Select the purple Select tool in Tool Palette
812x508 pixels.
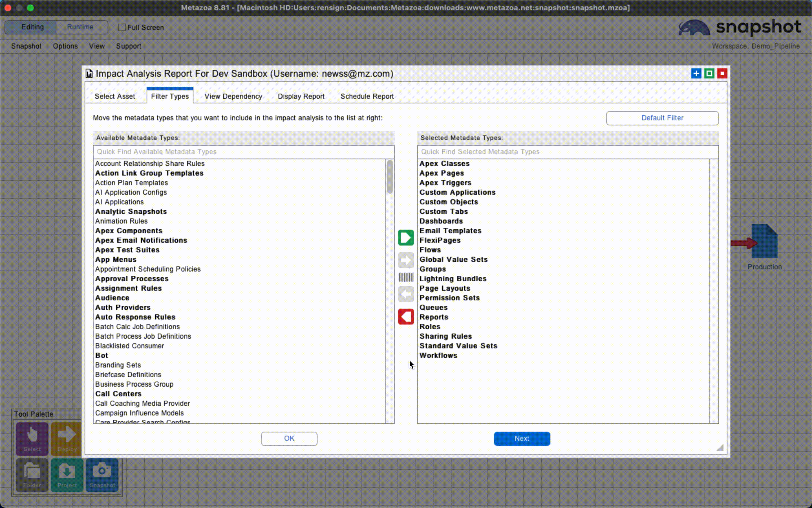[x=32, y=439]
